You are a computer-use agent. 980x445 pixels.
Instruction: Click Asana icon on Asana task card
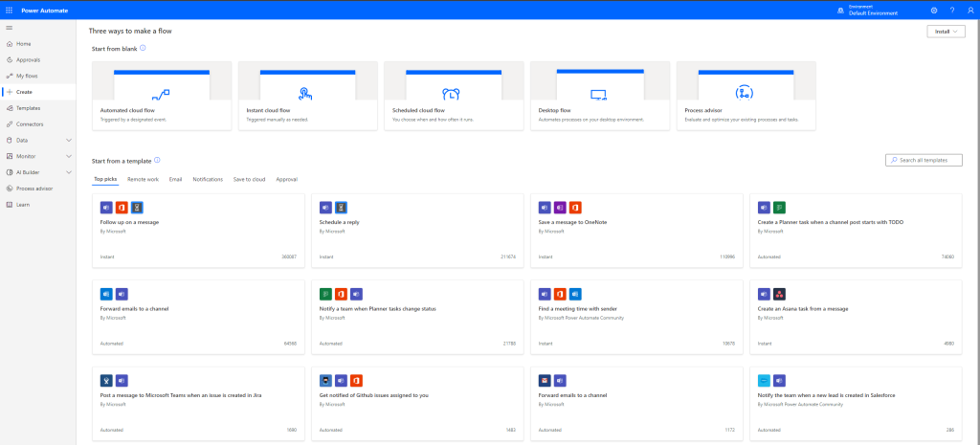coord(779,294)
